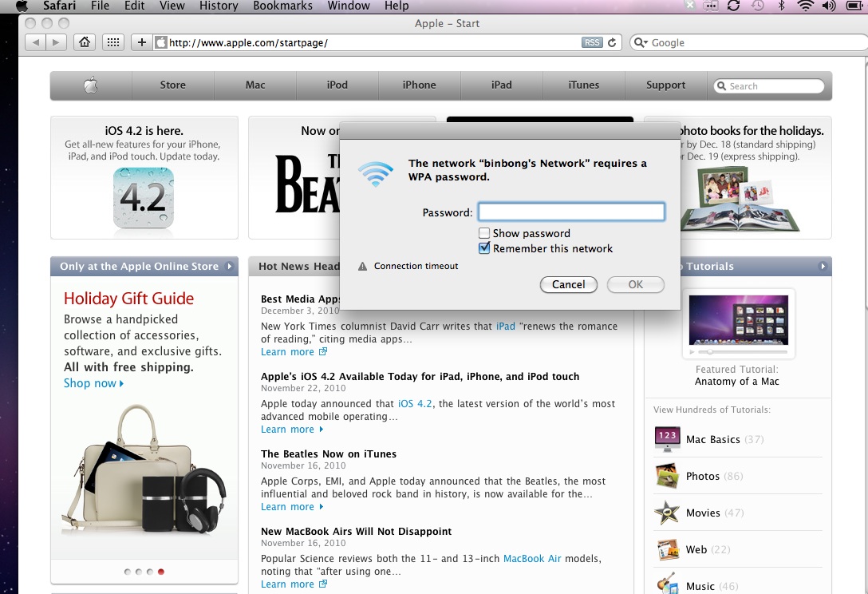Viewport: 868px width, 594px height.
Task: Open the MacBook Air link
Action: [x=532, y=559]
